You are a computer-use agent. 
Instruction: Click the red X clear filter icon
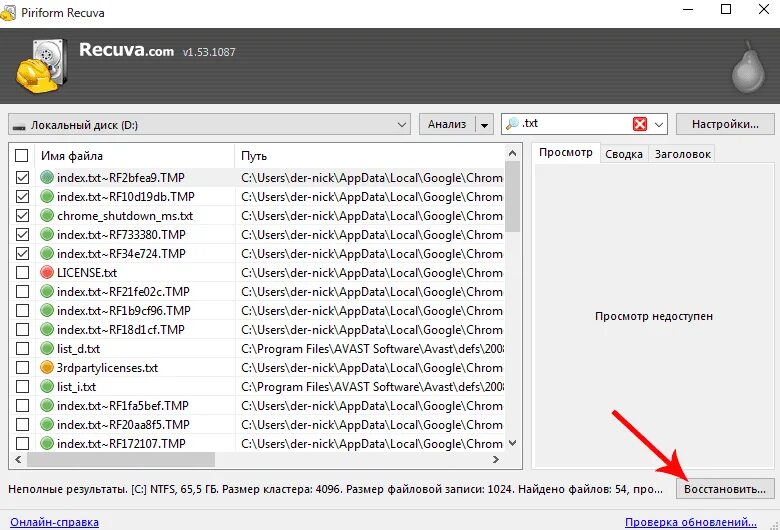tap(640, 124)
